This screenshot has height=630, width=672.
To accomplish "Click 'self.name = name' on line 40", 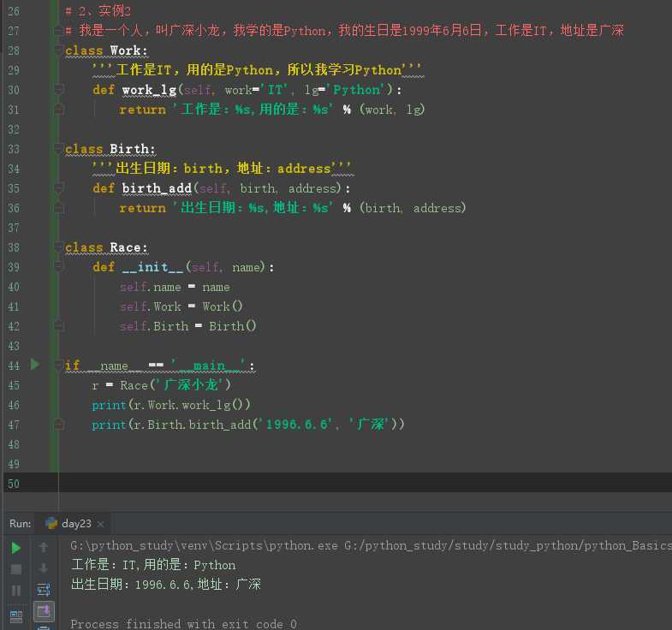I will pos(175,287).
